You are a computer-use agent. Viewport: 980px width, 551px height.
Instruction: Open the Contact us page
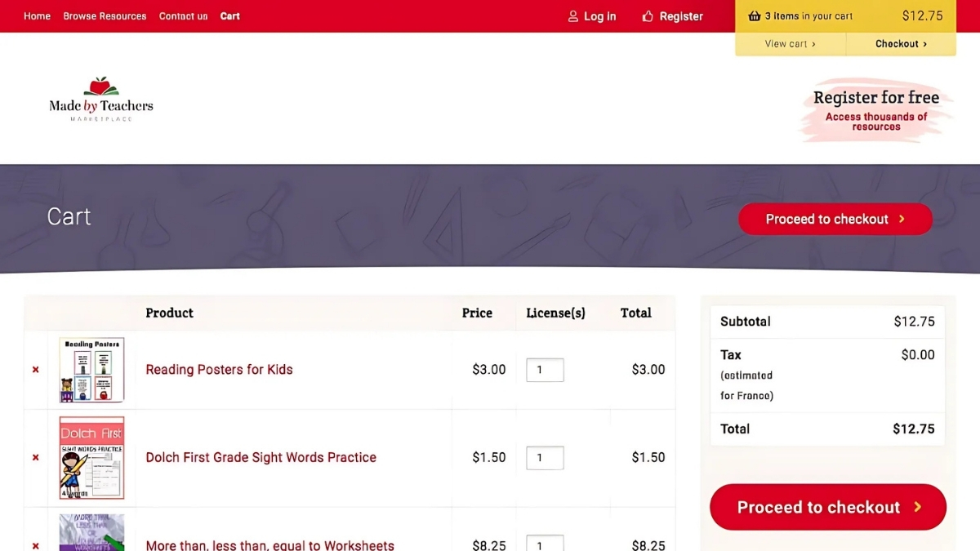183,16
